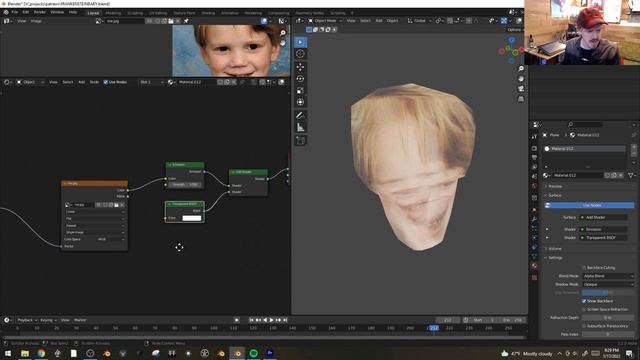Select the Cursor tool in viewport toolbar
The image size is (640, 360).
(300, 54)
